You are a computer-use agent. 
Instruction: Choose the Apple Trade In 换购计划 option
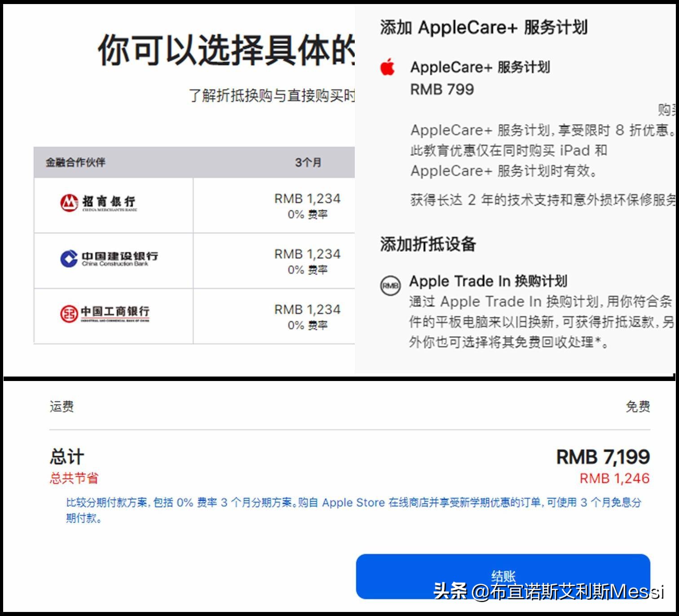[488, 281]
